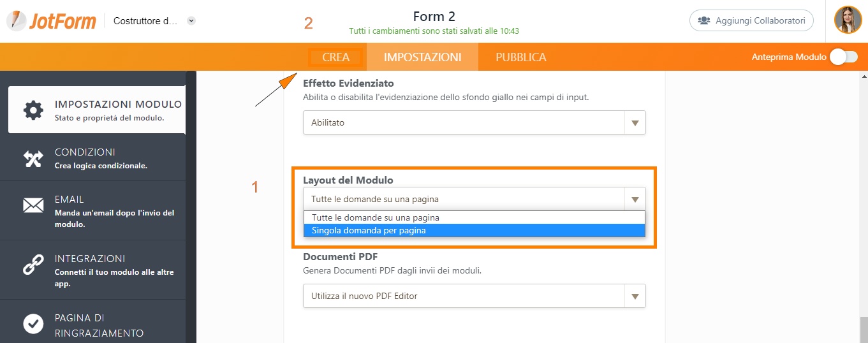The height and width of the screenshot is (343, 868).
Task: Toggle the Anteprima Modulo switch
Action: pyautogui.click(x=843, y=57)
